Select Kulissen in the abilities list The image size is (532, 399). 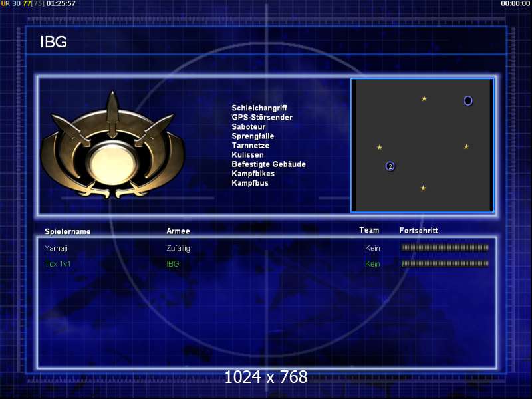pos(247,155)
